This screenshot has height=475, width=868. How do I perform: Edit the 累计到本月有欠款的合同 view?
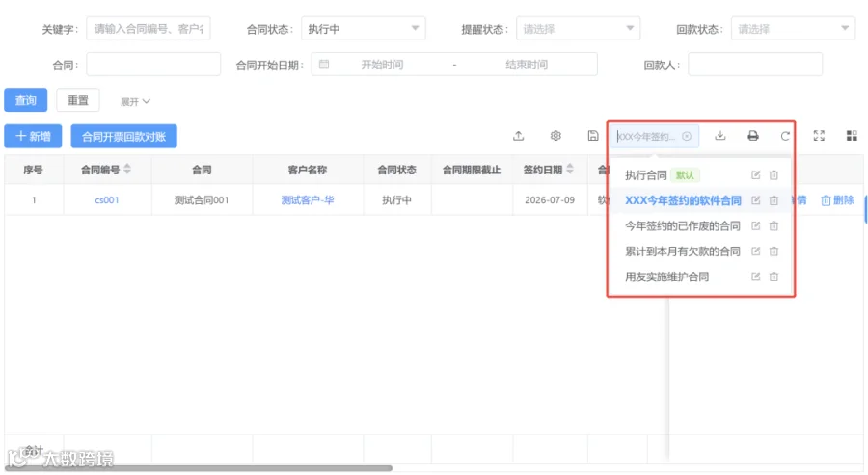pos(755,251)
